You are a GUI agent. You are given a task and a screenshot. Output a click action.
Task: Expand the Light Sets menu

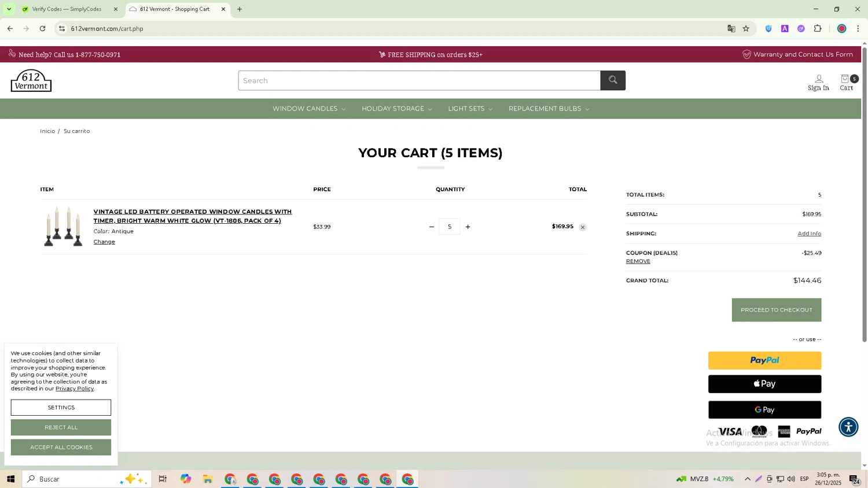point(470,109)
